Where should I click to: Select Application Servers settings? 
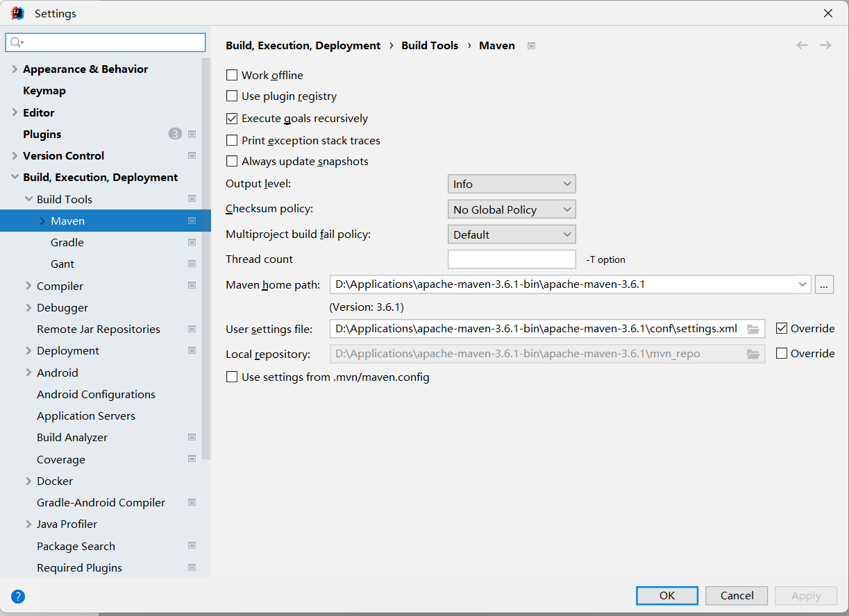click(86, 416)
